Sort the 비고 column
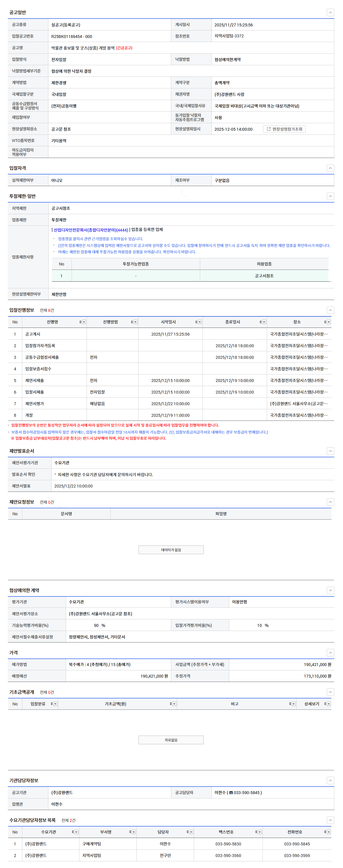The width and height of the screenshot is (343, 868). [290, 704]
